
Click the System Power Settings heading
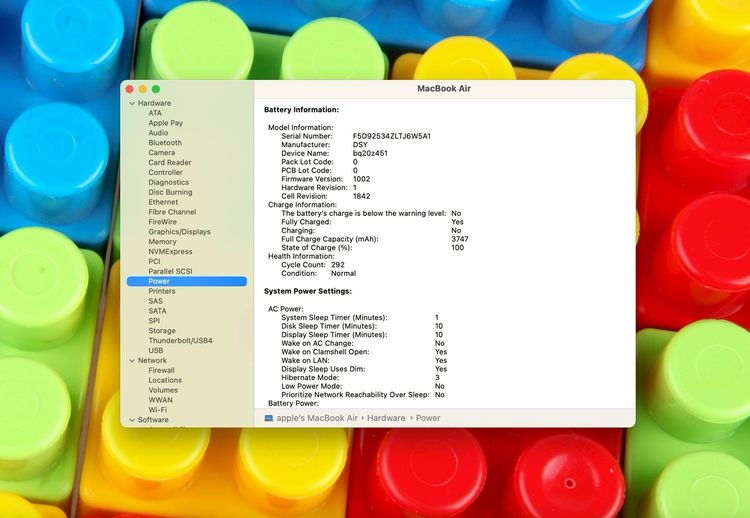(x=308, y=291)
